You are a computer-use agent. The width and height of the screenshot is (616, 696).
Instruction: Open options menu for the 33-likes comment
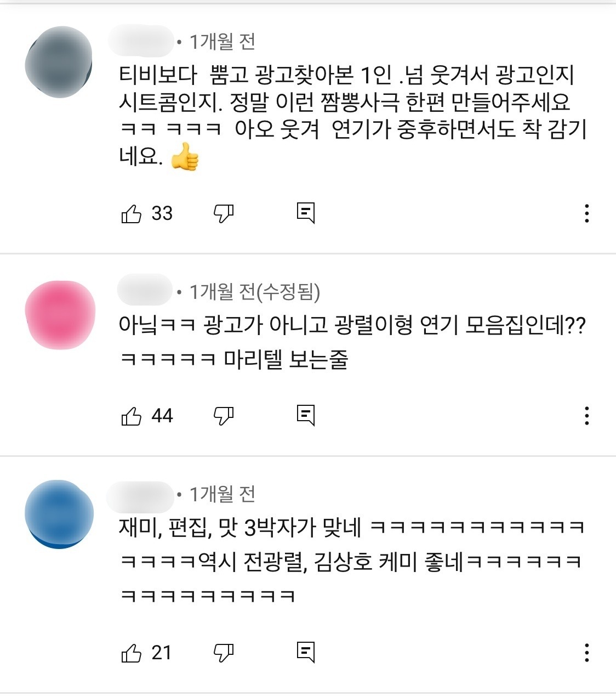[587, 213]
